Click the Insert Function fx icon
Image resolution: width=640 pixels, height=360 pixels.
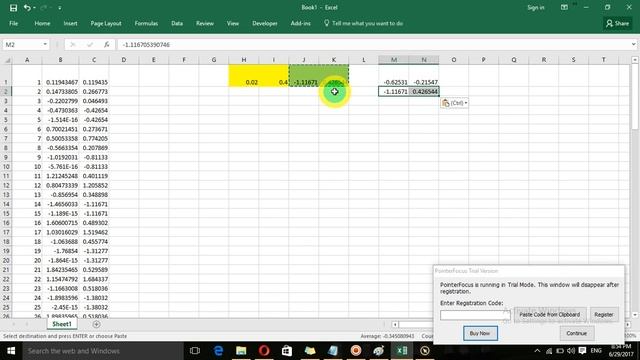coord(107,44)
